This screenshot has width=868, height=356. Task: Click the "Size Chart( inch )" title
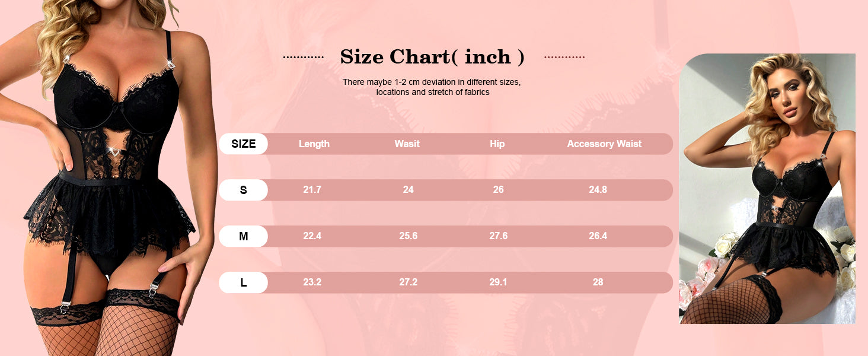tap(432, 57)
